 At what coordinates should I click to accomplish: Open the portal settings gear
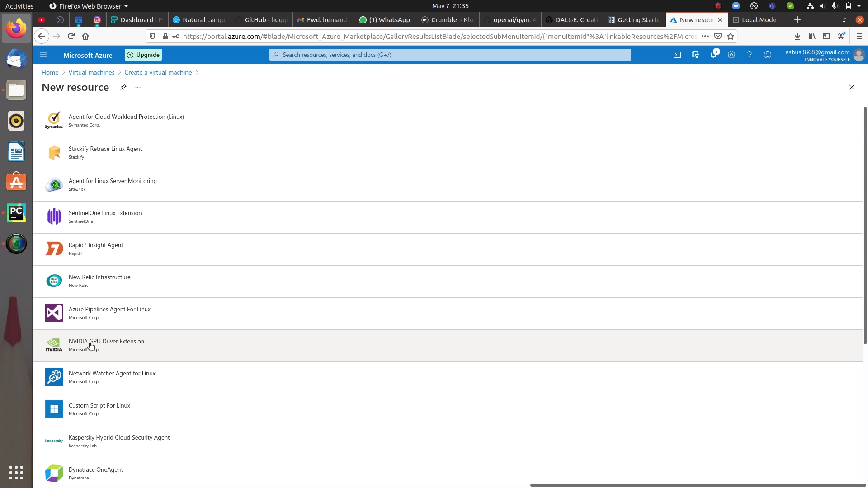coord(731,55)
